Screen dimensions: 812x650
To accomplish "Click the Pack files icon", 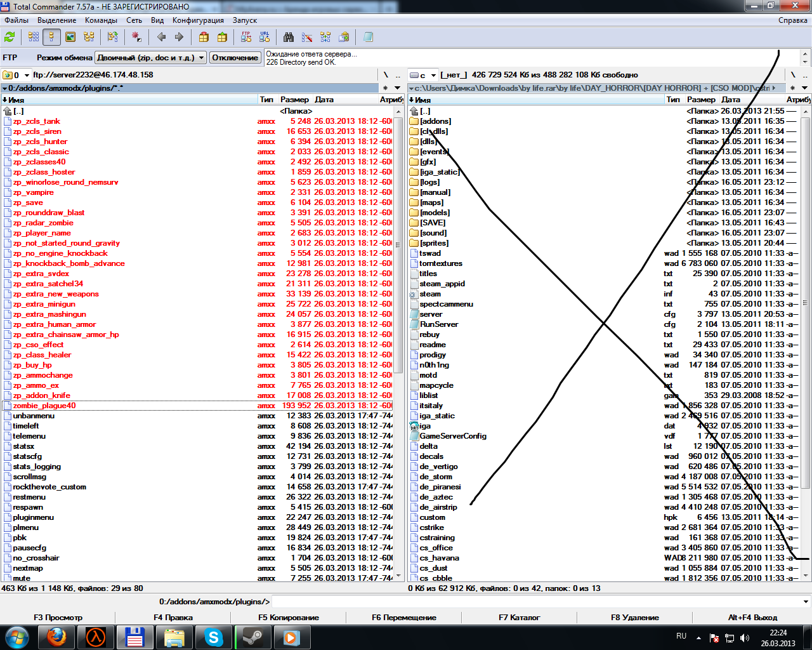I will [204, 37].
